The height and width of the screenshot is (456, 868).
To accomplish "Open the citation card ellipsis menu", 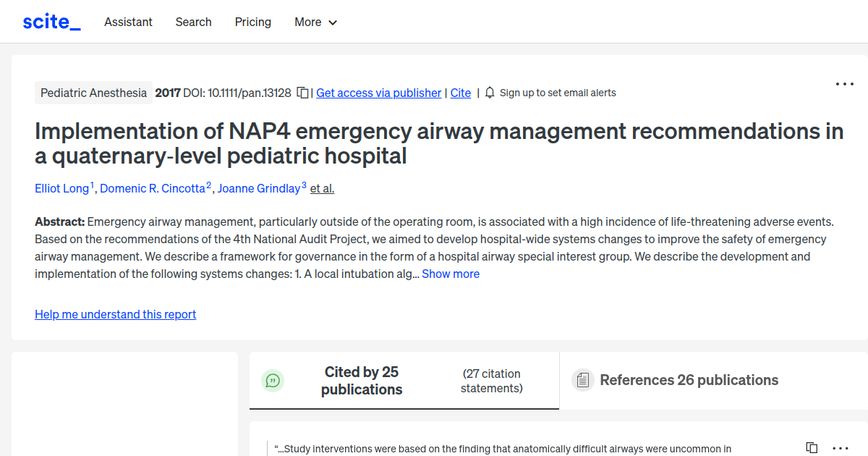I will (x=839, y=447).
